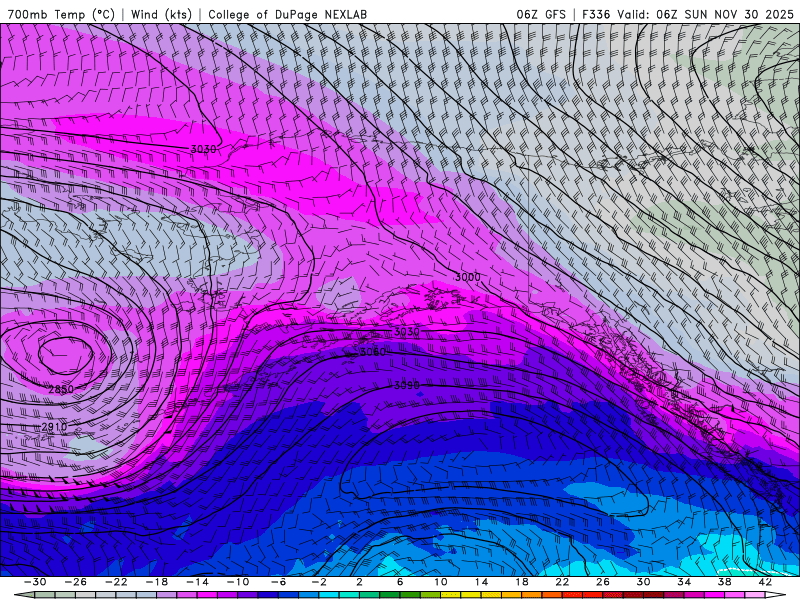Select the 38 colorbar scale value
This screenshot has height=600, width=800.
click(x=724, y=582)
